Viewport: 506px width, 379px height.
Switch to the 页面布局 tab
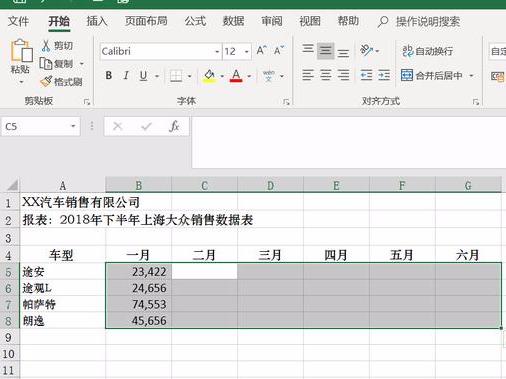[146, 21]
